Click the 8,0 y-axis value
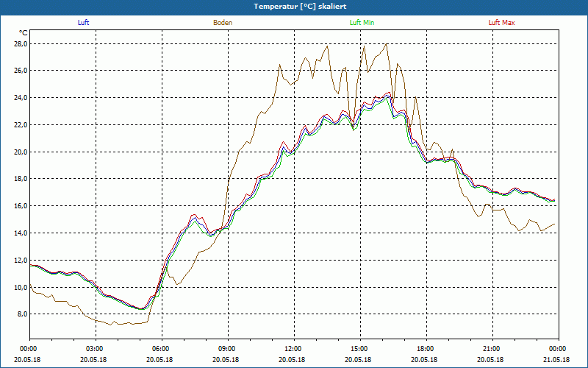Viewport: 588px width, 368px height. (23, 314)
